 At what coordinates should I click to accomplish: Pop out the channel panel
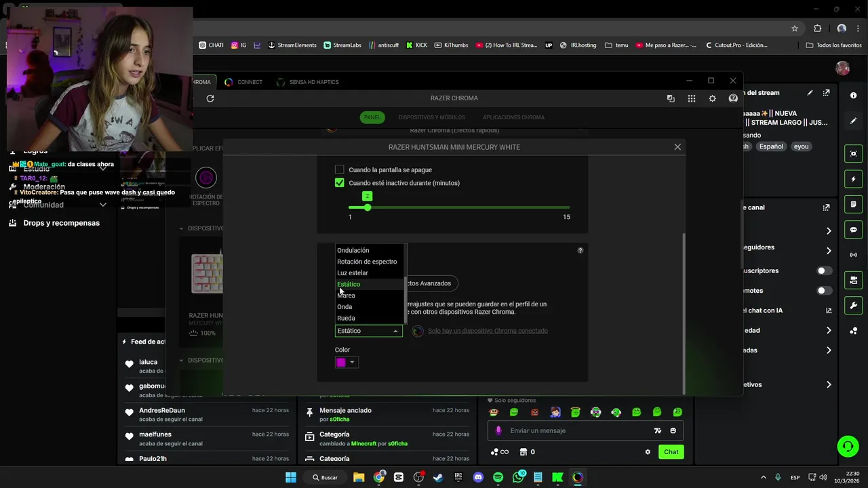[826, 207]
